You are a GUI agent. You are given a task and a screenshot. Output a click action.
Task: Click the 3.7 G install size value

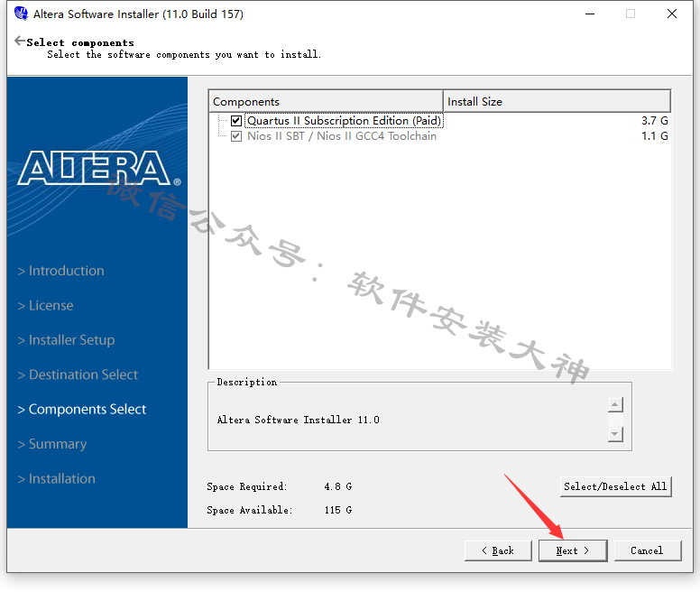click(655, 121)
